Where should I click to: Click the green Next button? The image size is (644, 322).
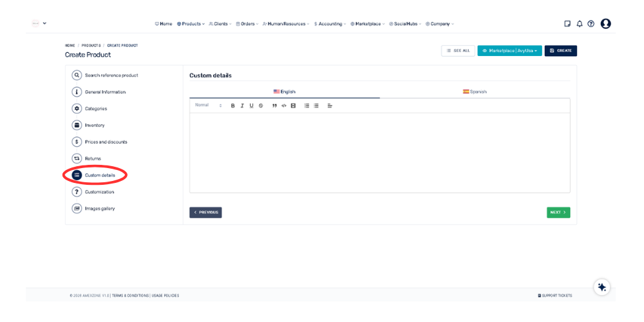[558, 212]
